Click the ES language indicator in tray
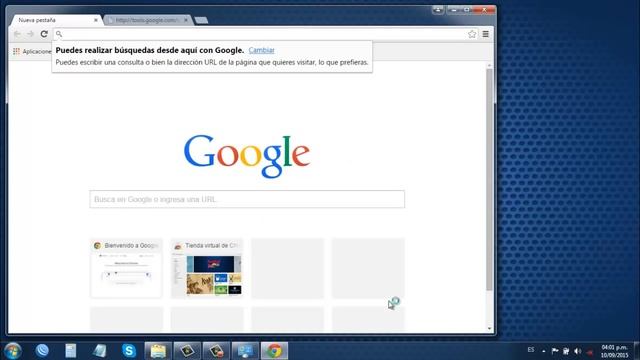Image resolution: width=640 pixels, height=360 pixels. (x=531, y=350)
